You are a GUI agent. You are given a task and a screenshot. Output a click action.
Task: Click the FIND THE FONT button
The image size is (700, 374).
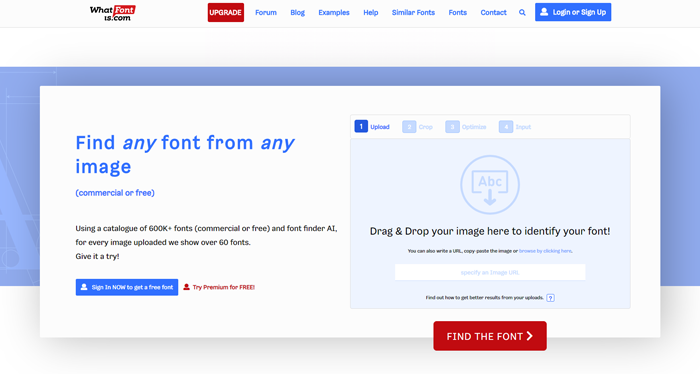click(490, 336)
